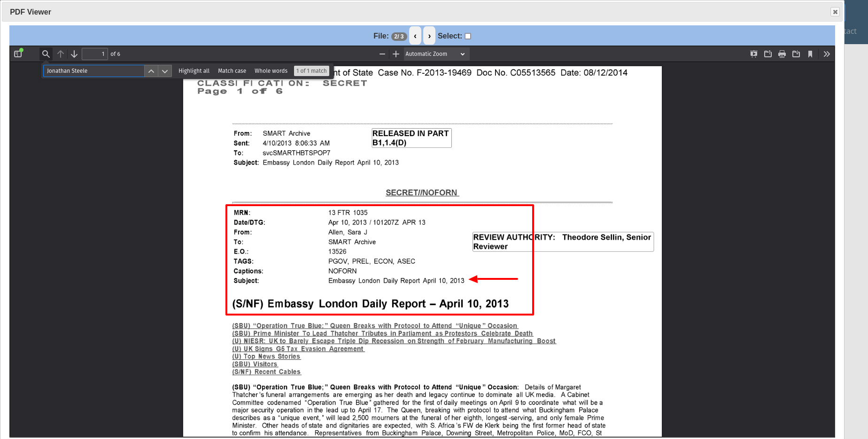
Task: Zoom out with the minus button
Action: [x=382, y=54]
